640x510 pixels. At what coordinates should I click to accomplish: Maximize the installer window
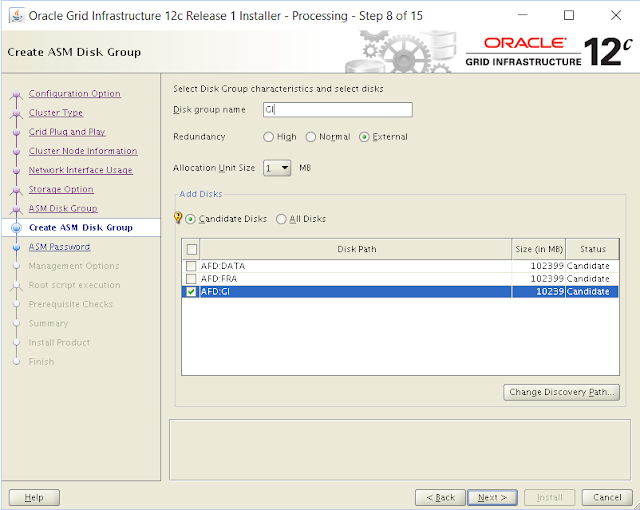pos(569,16)
